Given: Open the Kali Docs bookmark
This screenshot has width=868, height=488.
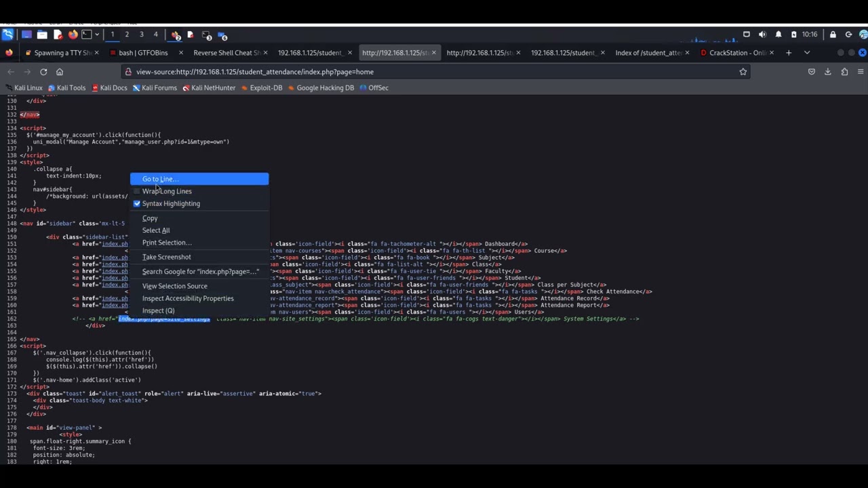Looking at the screenshot, I should (x=108, y=87).
